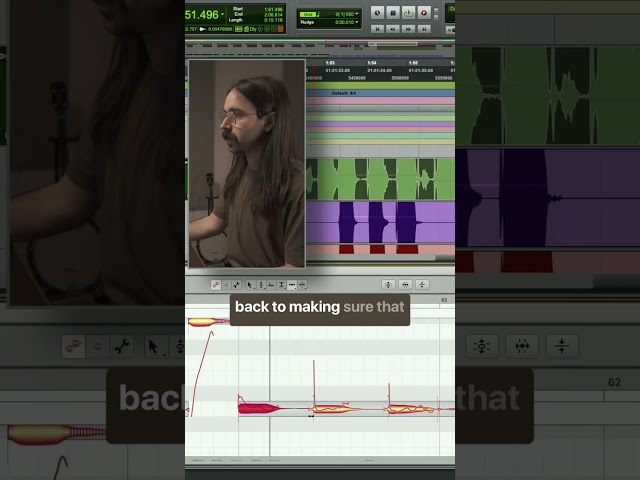The height and width of the screenshot is (480, 640).
Task: Select Melodyne note blobs view icon
Action: tap(216, 284)
